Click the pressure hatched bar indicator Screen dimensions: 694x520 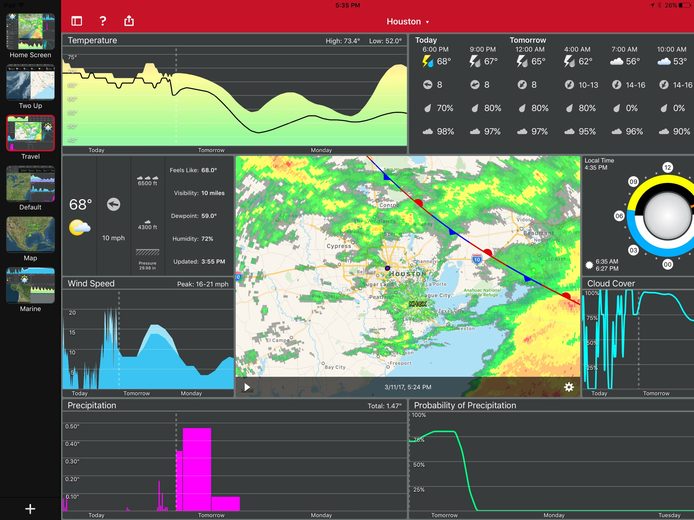coord(147,252)
